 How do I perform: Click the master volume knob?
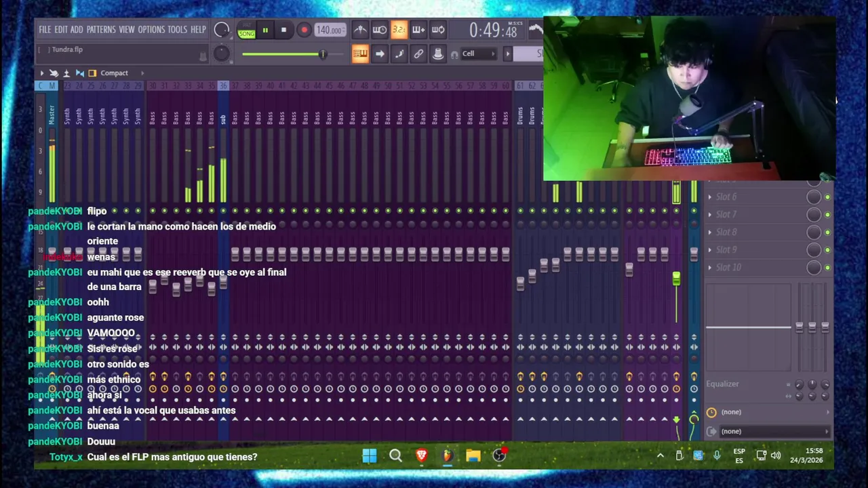[221, 30]
